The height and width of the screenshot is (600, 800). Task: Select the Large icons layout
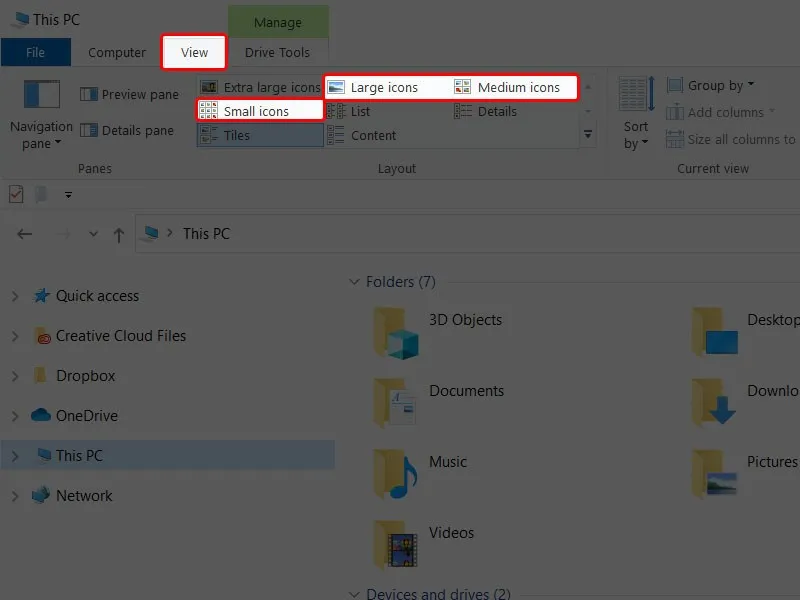coord(380,86)
